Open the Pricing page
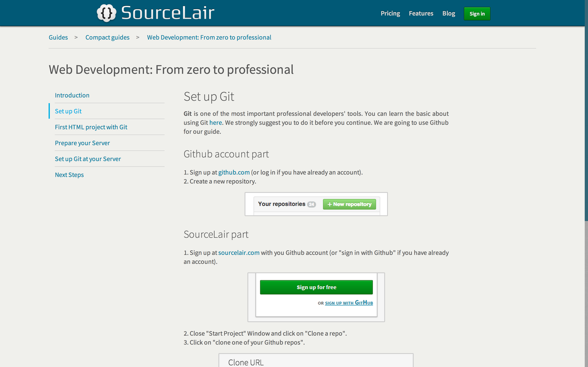 click(x=390, y=13)
